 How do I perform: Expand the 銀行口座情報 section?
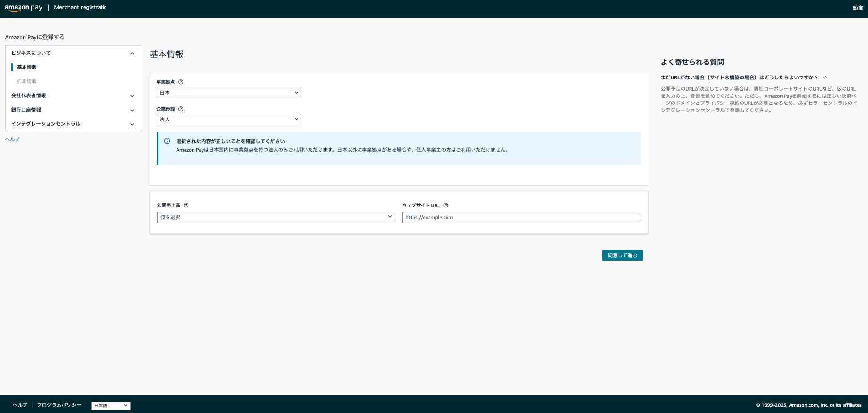click(73, 110)
